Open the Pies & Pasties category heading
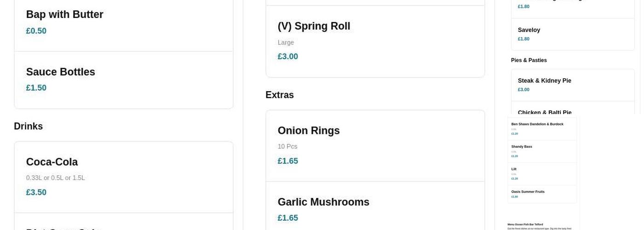 pyautogui.click(x=529, y=60)
